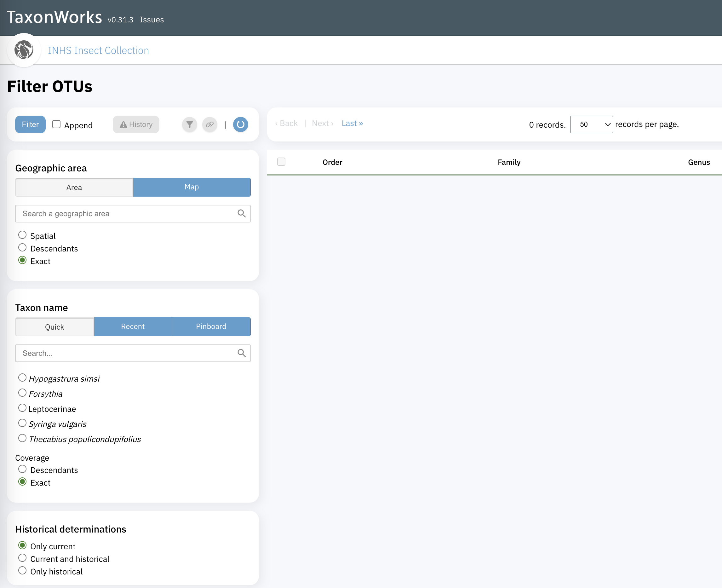Open the filter funnel options
Screen dimensions: 722x588
(x=189, y=125)
